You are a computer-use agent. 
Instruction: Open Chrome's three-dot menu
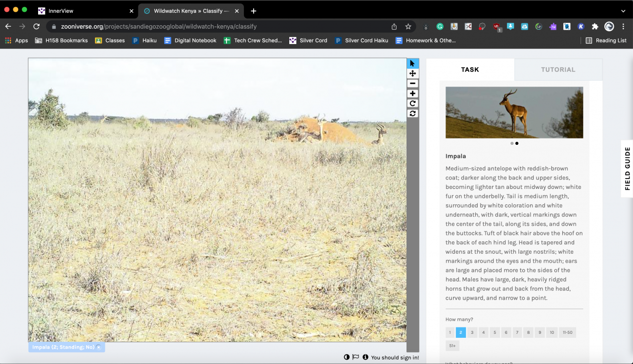[623, 26]
